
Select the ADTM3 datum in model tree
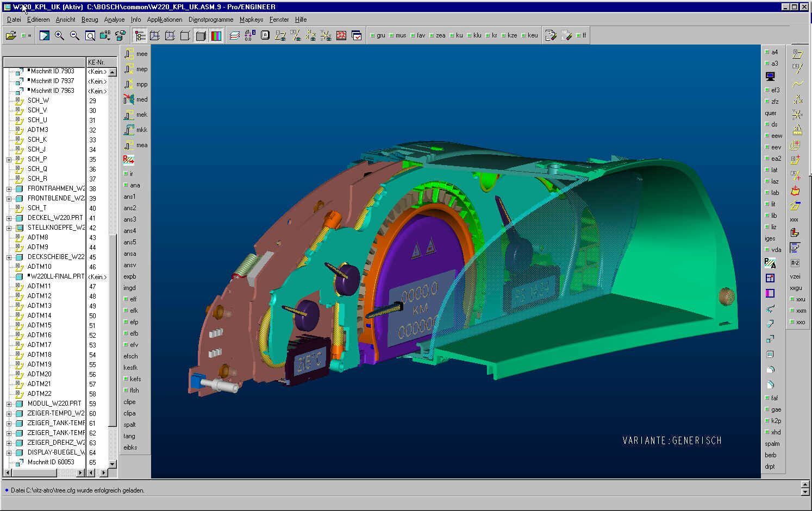click(x=38, y=130)
